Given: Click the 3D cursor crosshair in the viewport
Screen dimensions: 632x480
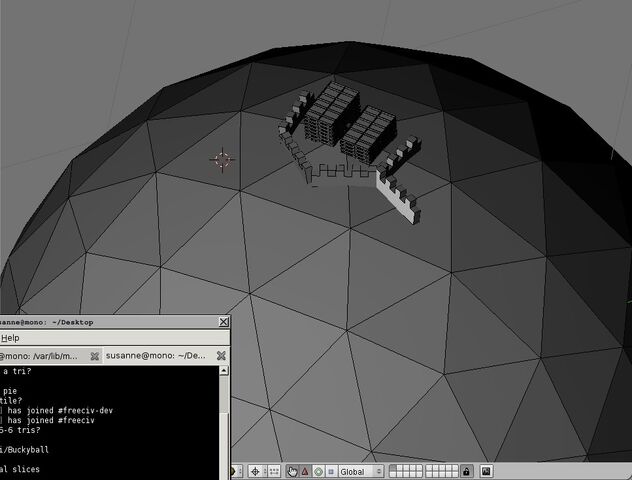Looking at the screenshot, I should pos(222,160).
